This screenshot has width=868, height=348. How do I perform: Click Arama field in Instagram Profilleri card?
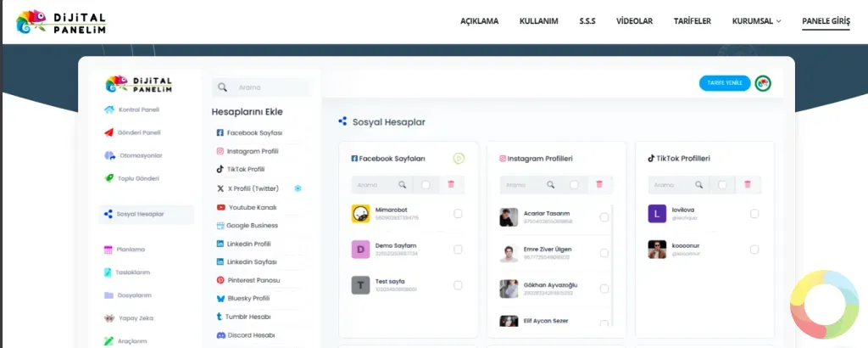(523, 185)
